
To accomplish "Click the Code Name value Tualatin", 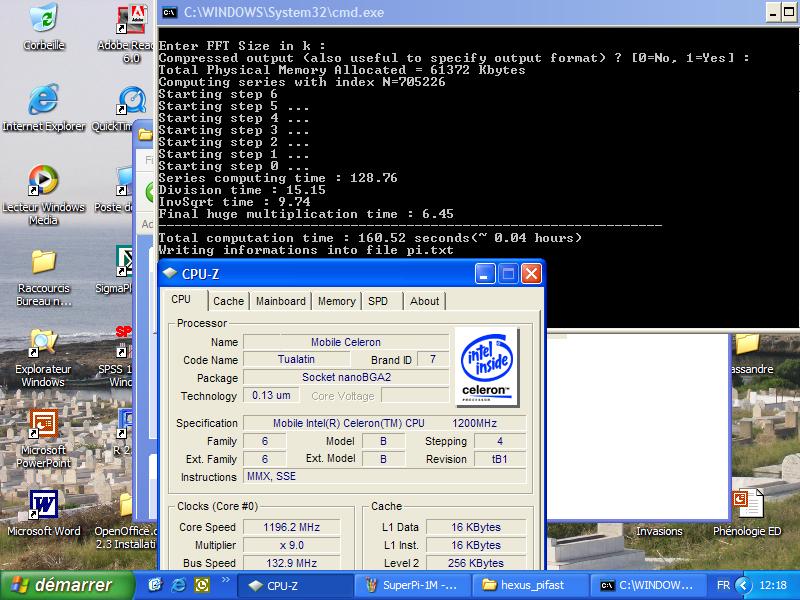I will coord(296,359).
